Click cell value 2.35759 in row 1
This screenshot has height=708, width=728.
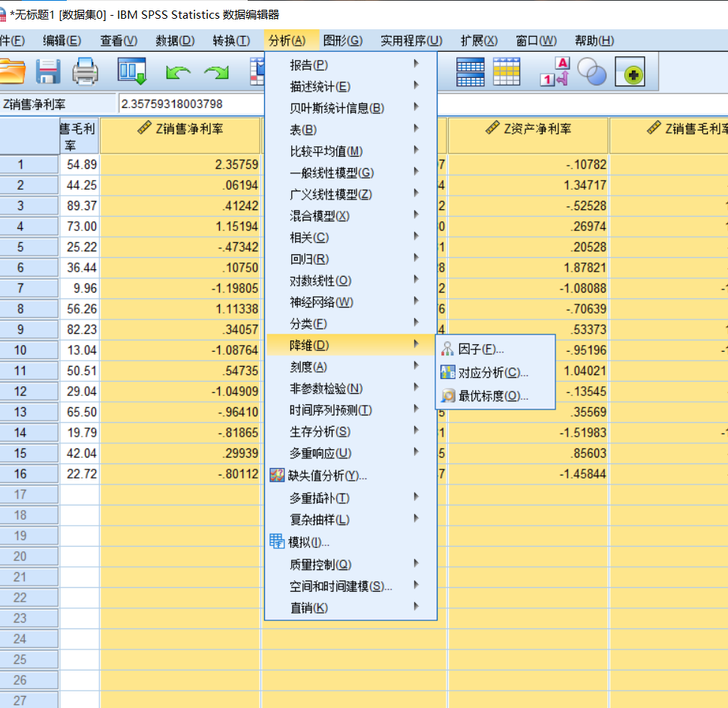[x=180, y=165]
